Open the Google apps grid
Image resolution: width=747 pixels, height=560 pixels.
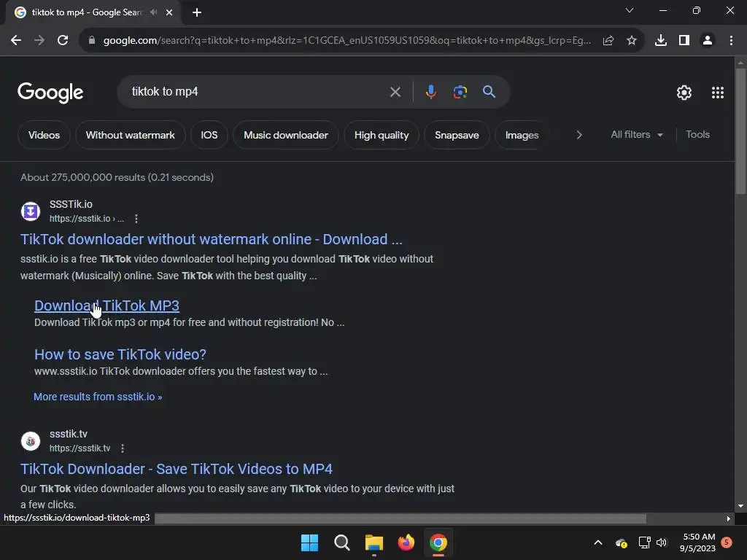click(x=718, y=93)
